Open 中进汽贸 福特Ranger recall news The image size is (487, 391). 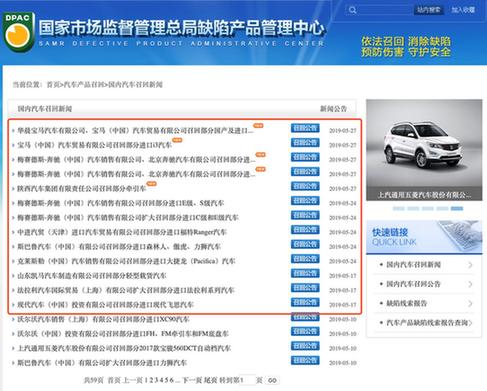point(122,232)
